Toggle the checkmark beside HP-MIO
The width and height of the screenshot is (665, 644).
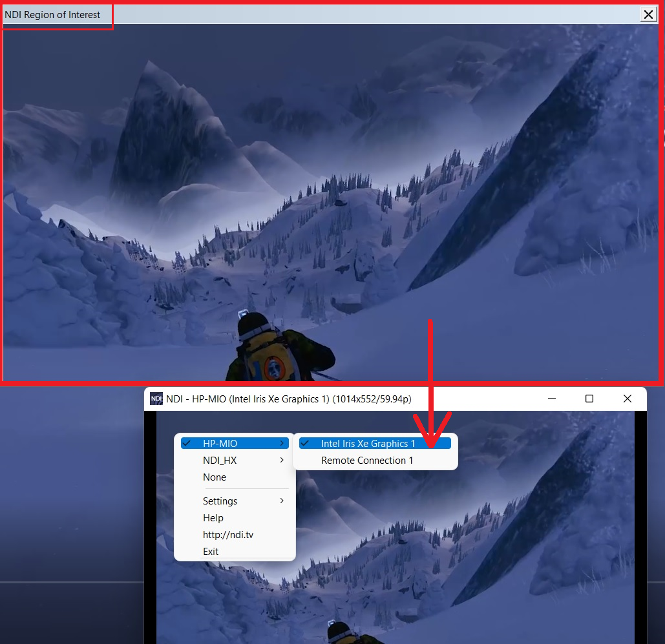186,443
